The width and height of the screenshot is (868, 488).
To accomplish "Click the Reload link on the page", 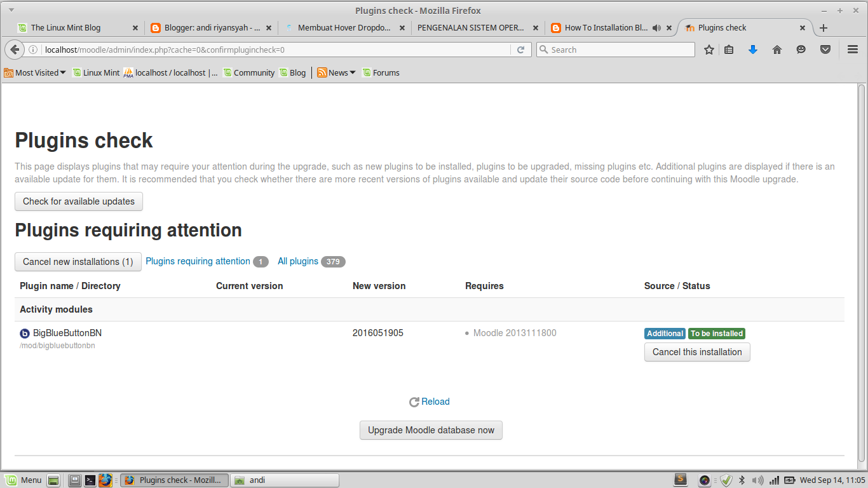I will point(435,402).
